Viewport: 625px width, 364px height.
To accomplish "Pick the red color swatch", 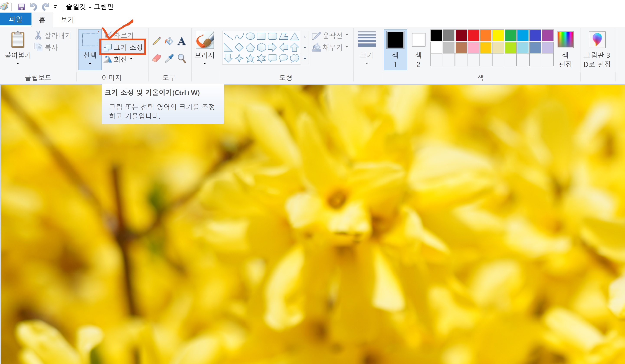I will [x=473, y=36].
